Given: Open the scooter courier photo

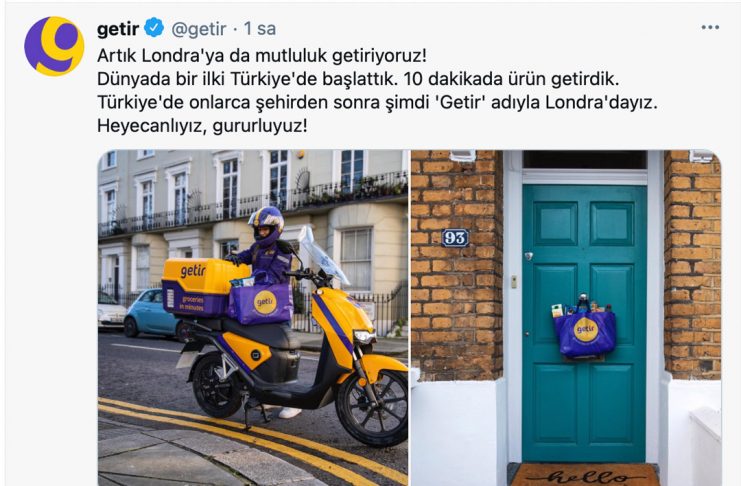Looking at the screenshot, I should pyautogui.click(x=253, y=318).
